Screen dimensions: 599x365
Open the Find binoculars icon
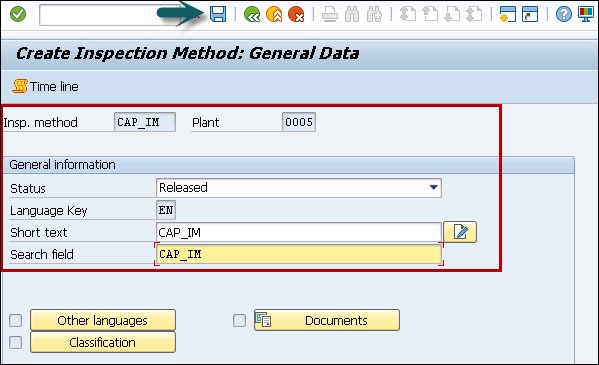[352, 15]
